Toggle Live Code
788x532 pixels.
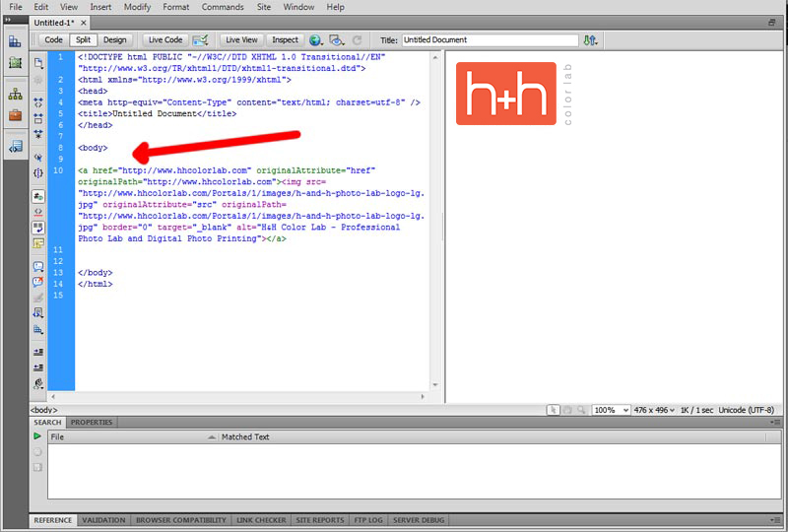pyautogui.click(x=165, y=39)
